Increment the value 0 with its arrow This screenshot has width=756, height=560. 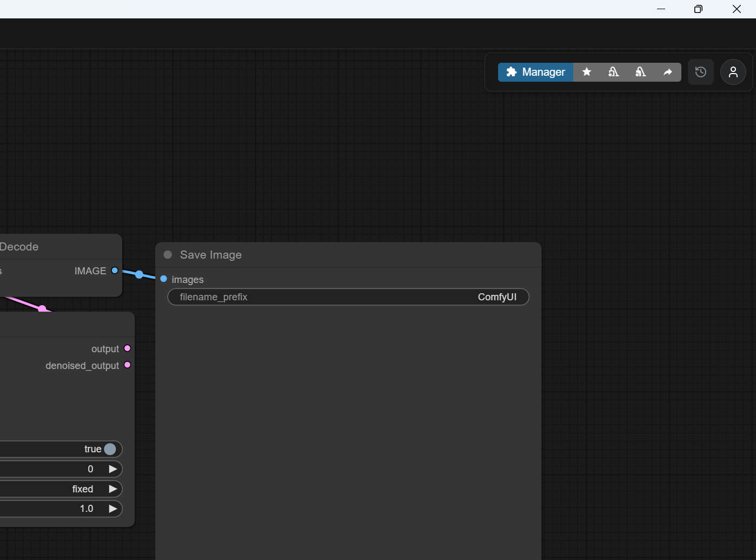point(113,469)
